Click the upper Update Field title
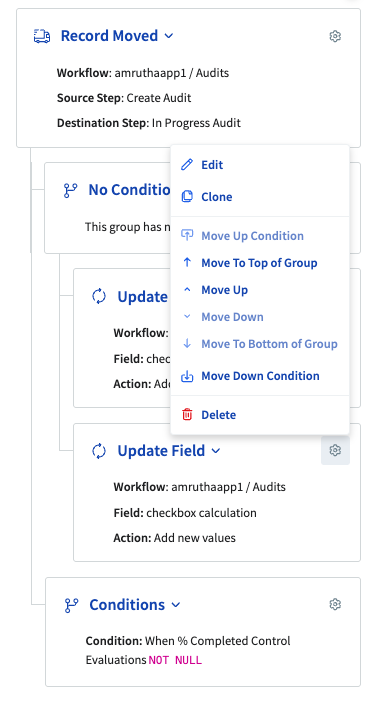 click(143, 297)
